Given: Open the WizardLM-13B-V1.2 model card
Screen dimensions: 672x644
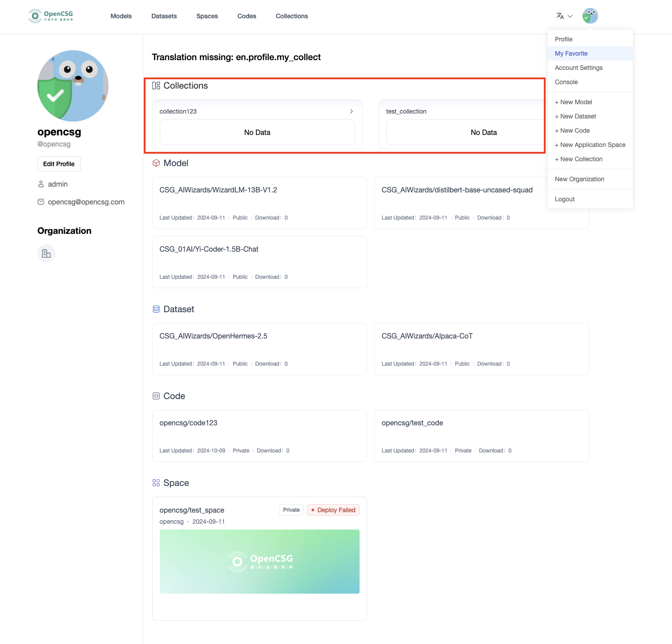Looking at the screenshot, I should [259, 203].
